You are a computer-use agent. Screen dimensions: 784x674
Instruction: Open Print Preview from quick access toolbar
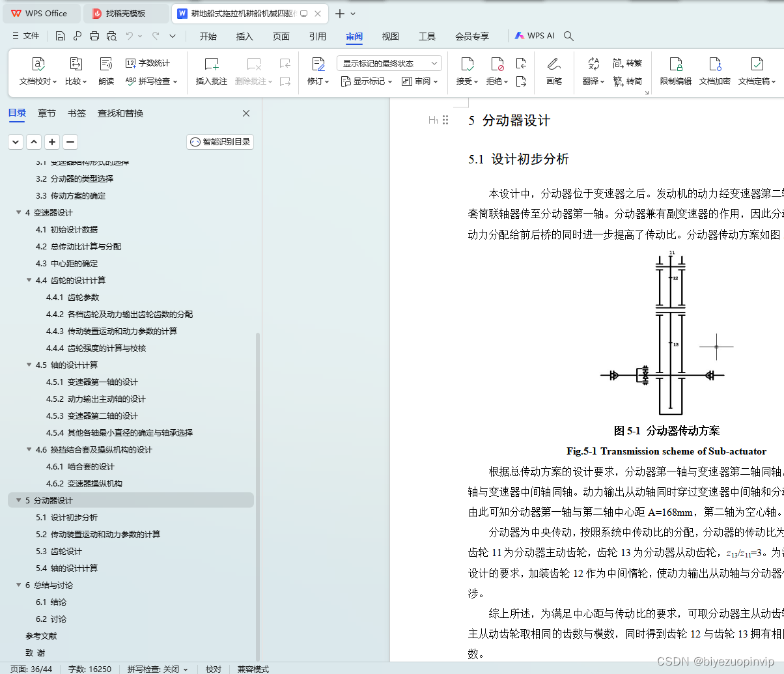[111, 36]
